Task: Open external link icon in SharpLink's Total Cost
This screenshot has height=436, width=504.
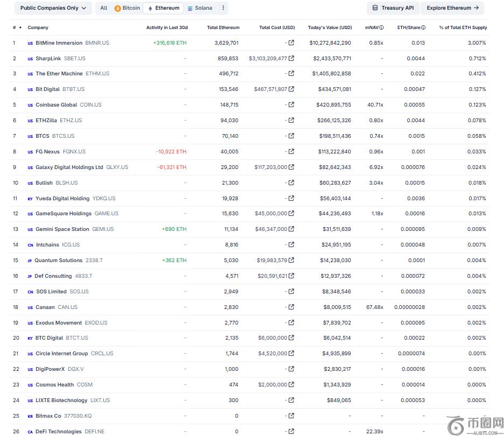Action: click(x=292, y=58)
